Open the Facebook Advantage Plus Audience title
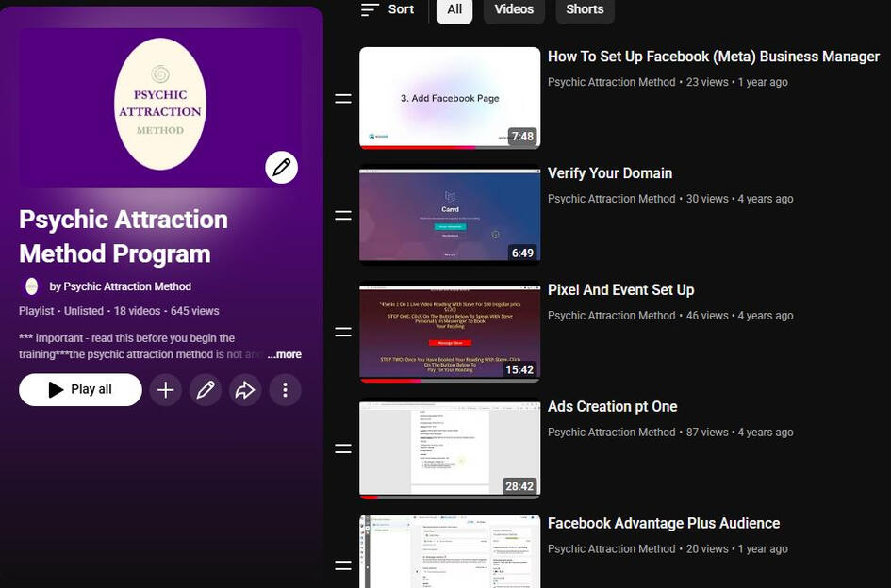Viewport: 891px width, 588px height. click(664, 523)
